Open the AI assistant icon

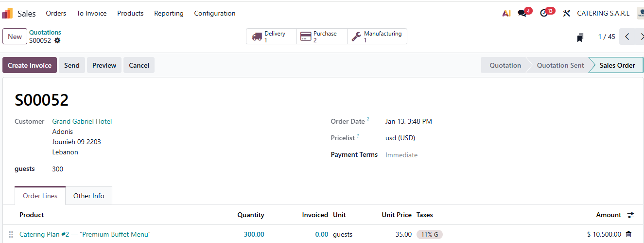pos(506,13)
